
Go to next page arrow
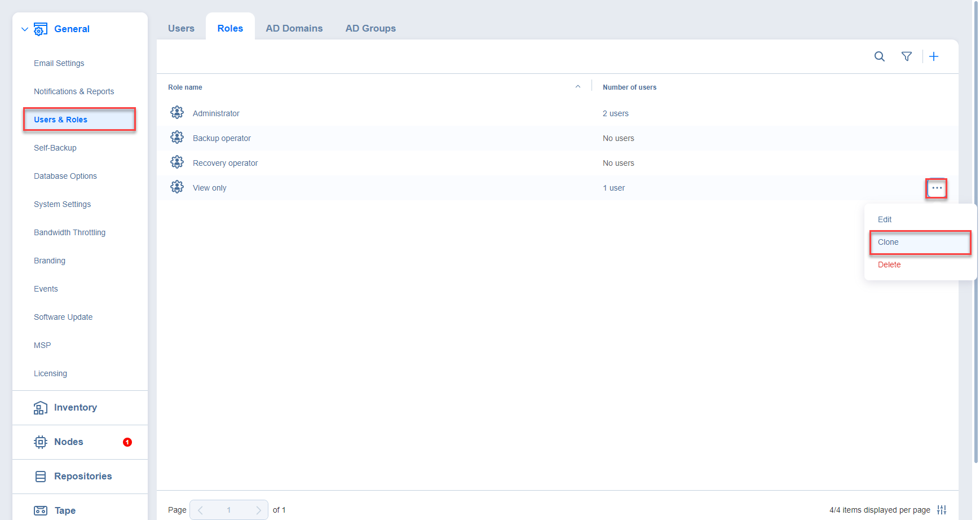click(258, 510)
